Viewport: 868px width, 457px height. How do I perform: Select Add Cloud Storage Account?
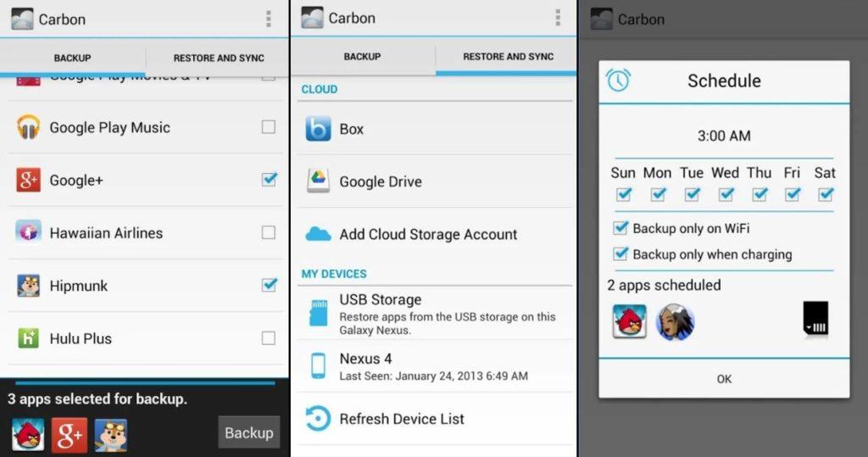pos(428,234)
